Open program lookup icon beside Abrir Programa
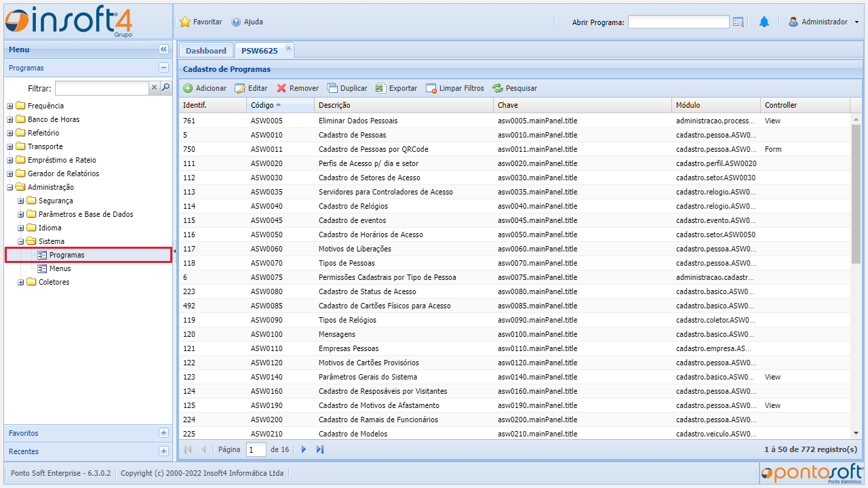This screenshot has width=868, height=488. (738, 22)
